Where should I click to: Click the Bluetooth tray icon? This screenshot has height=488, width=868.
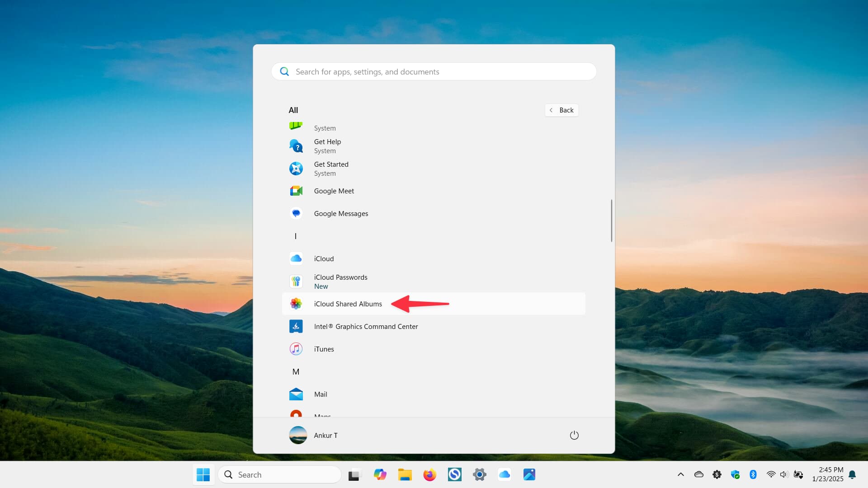pos(753,474)
